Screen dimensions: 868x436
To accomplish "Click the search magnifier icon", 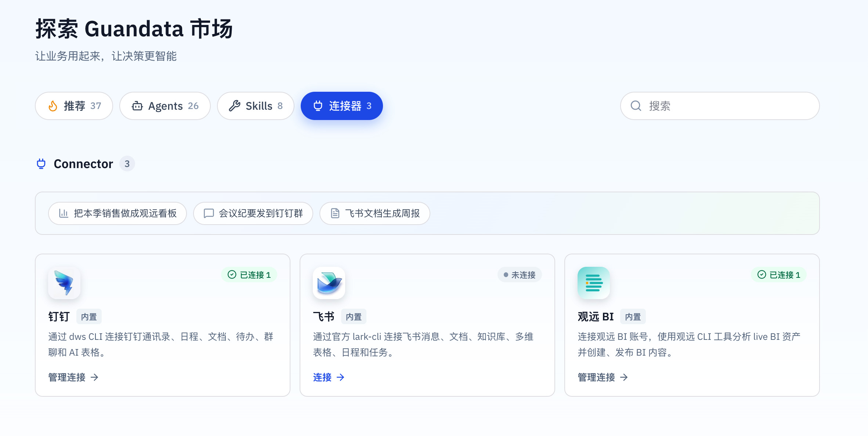I will 636,106.
